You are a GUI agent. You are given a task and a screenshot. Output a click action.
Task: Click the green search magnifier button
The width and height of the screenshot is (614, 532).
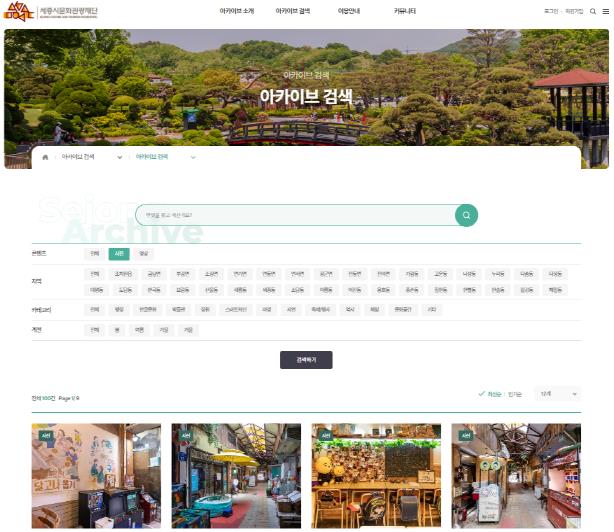pyautogui.click(x=466, y=216)
